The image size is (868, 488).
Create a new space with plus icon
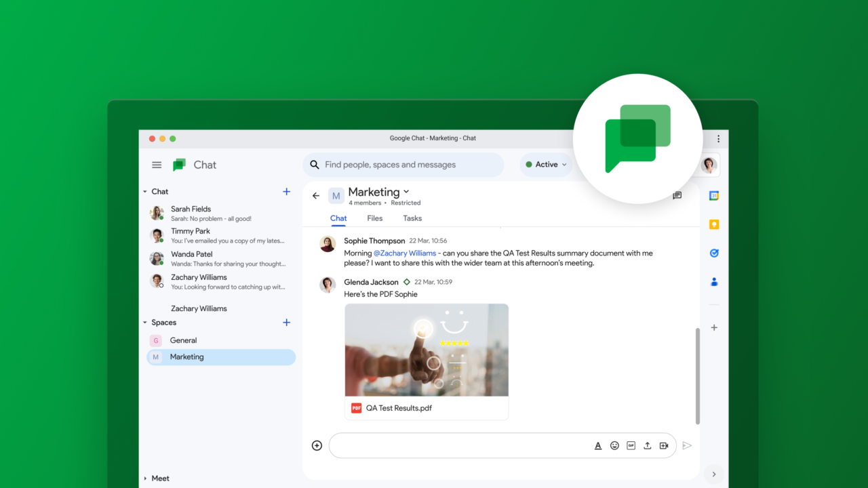point(286,323)
